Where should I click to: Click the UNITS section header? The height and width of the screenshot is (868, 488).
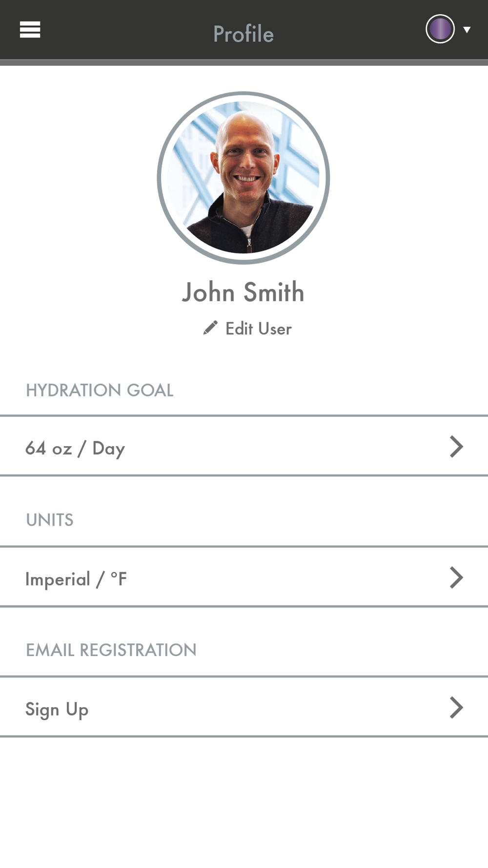(50, 520)
